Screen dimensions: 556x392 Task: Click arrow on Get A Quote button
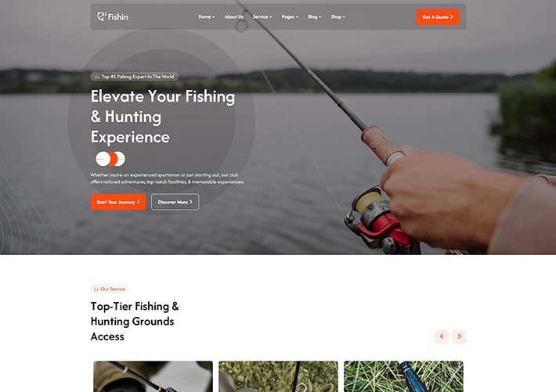[451, 16]
